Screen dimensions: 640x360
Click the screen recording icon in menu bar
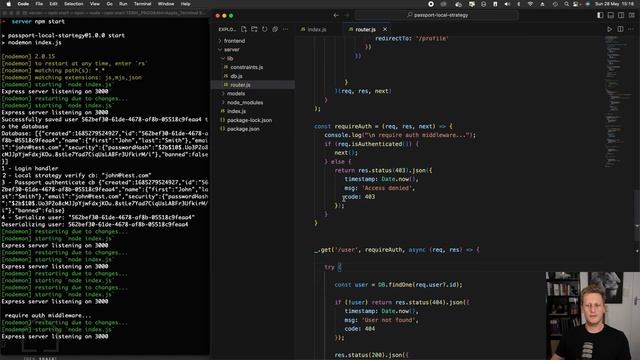(x=431, y=4)
